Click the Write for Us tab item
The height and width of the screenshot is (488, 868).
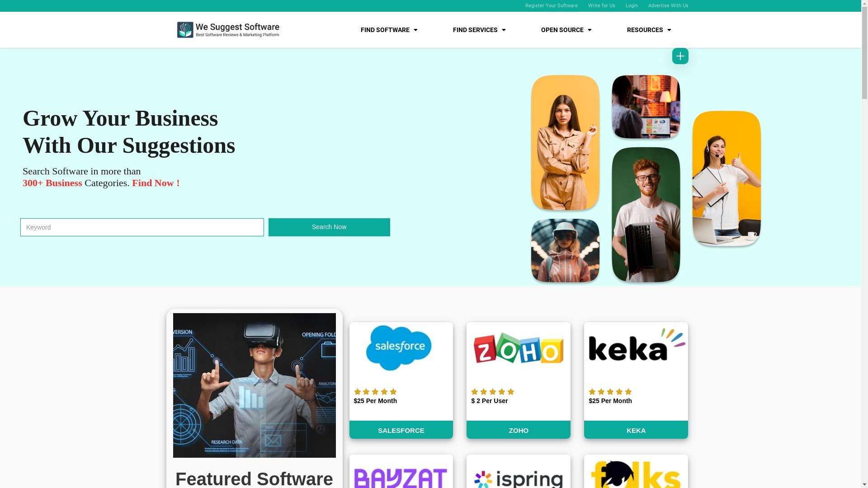(602, 5)
